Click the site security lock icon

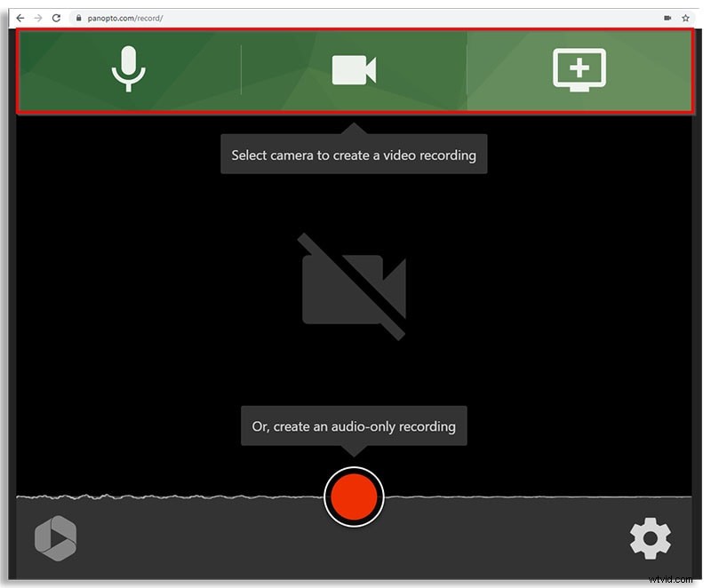[78, 16]
